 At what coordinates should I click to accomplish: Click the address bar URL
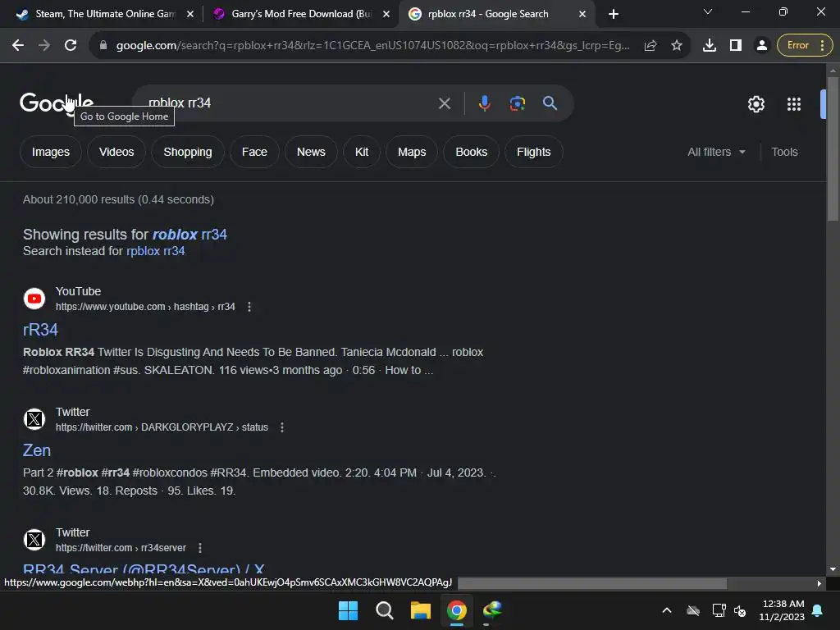coord(372,46)
